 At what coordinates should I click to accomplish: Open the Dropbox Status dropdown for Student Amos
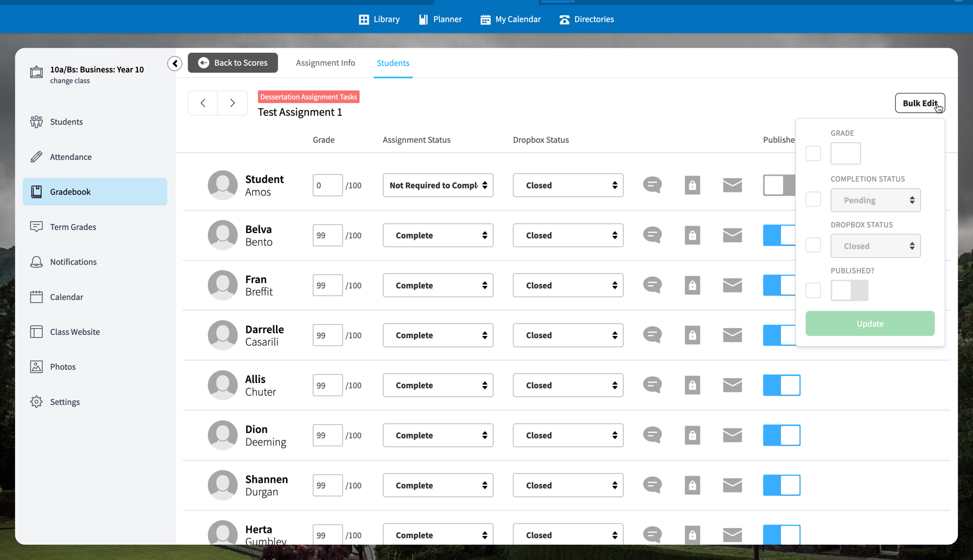[568, 185]
